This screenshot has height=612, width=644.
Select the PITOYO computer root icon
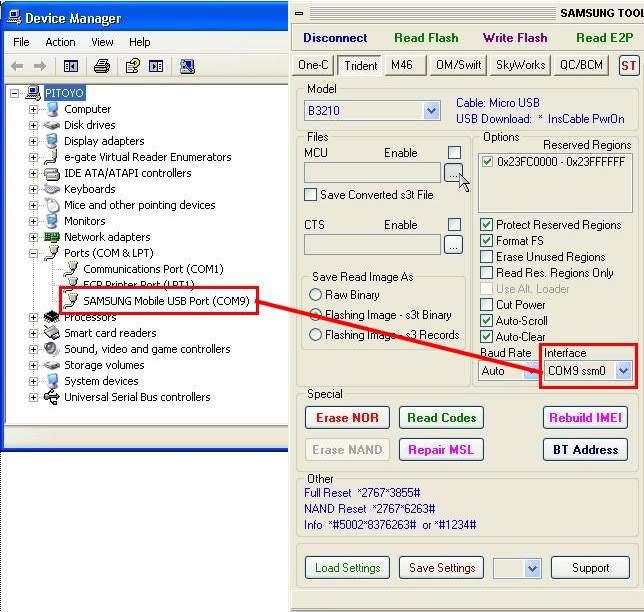pyautogui.click(x=33, y=93)
